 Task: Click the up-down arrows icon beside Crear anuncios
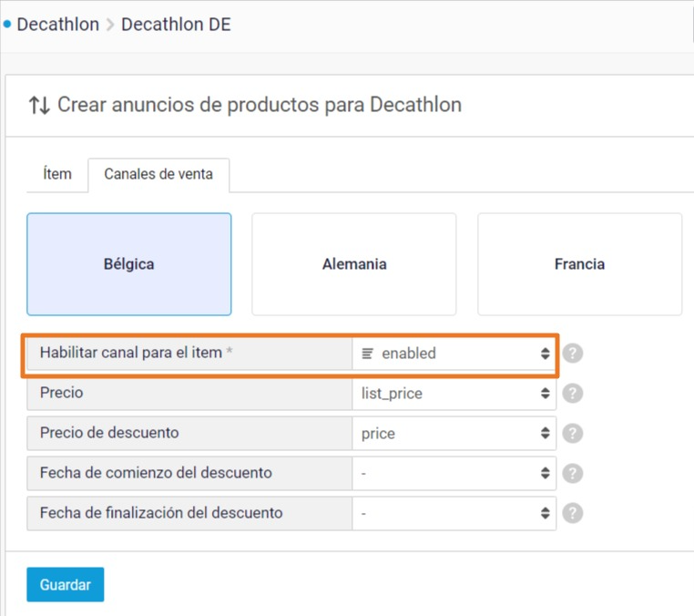click(x=39, y=106)
